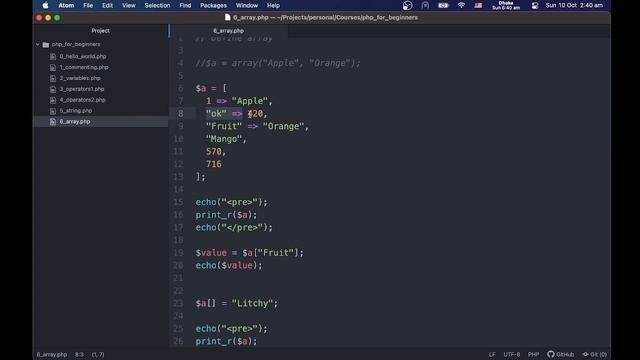
Task: Open the Selection menu
Action: pos(157,5)
